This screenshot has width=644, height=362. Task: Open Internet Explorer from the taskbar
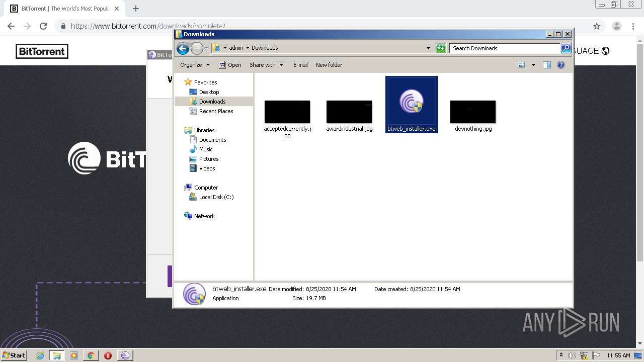tap(40, 355)
